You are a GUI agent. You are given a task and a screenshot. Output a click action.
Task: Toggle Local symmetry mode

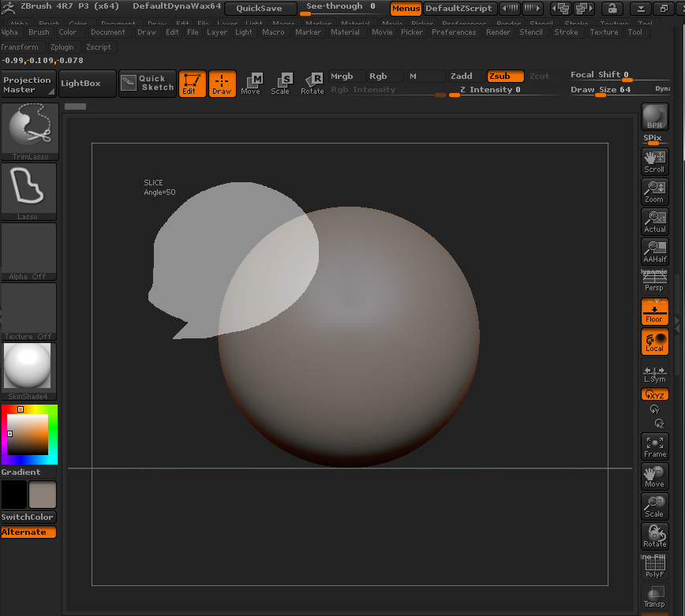click(x=654, y=342)
